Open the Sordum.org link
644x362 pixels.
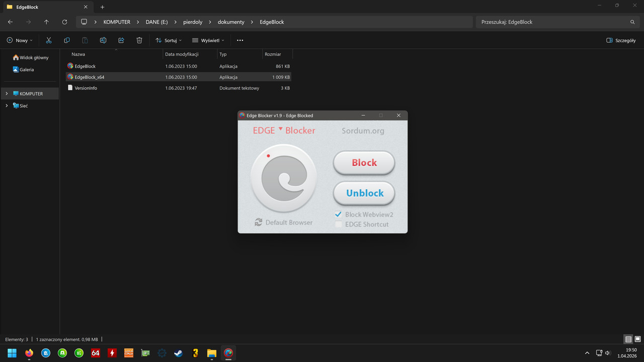tap(363, 131)
